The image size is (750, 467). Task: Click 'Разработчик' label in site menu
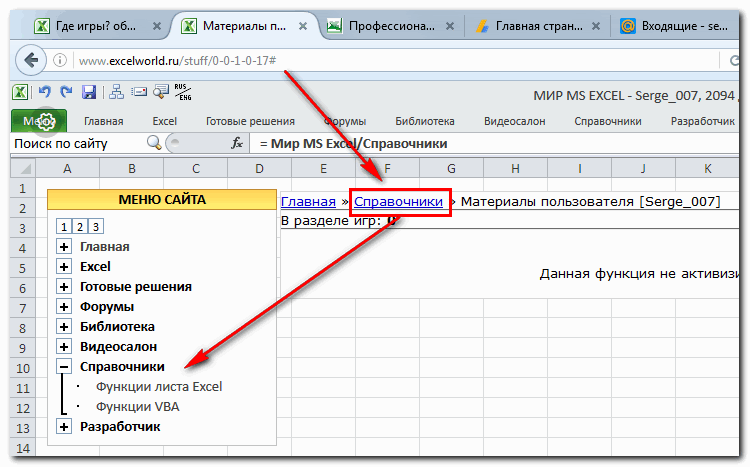tap(120, 427)
